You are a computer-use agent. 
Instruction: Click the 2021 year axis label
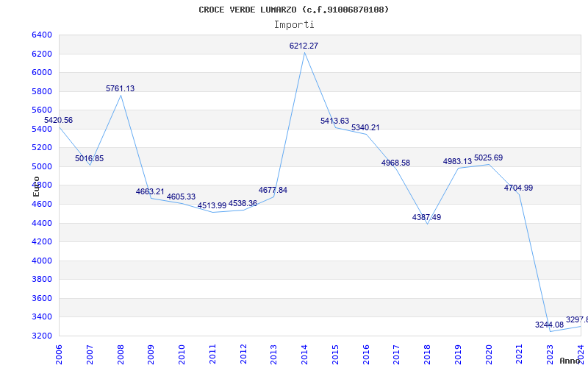click(x=520, y=355)
